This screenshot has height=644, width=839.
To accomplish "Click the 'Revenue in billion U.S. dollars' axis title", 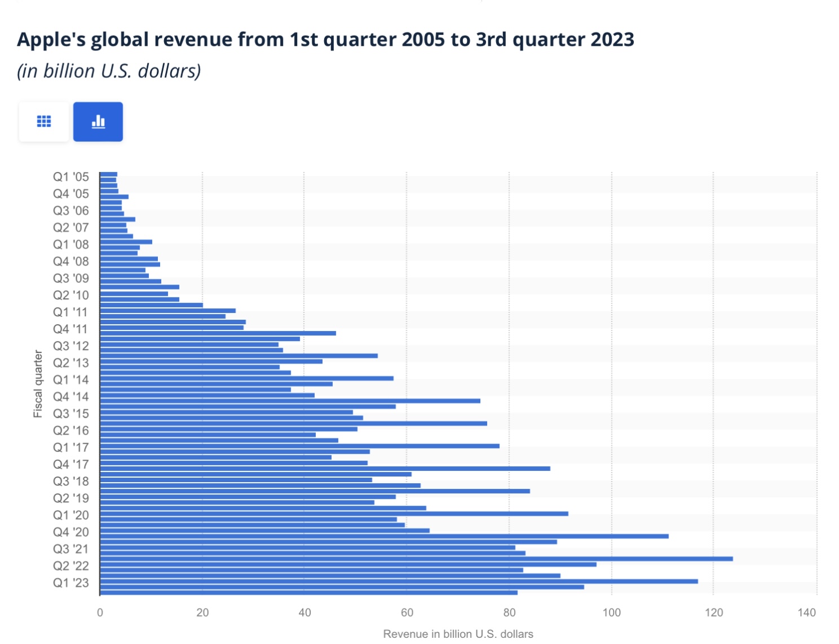I will point(458,634).
